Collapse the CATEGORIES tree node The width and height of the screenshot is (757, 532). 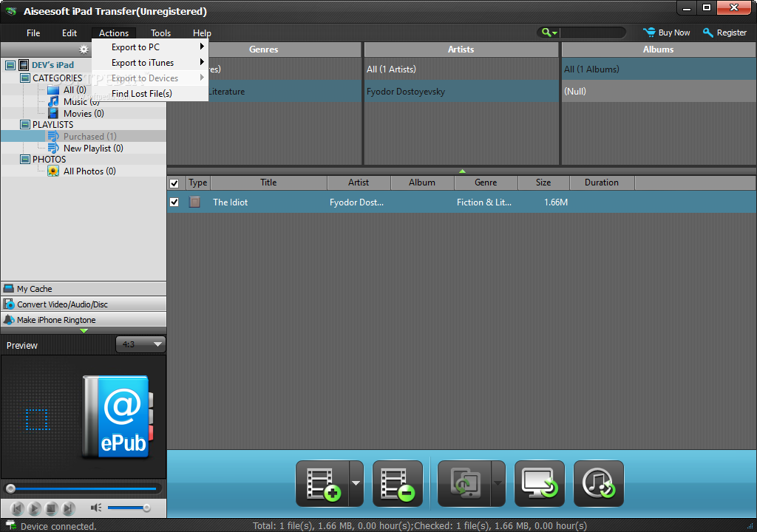click(25, 78)
